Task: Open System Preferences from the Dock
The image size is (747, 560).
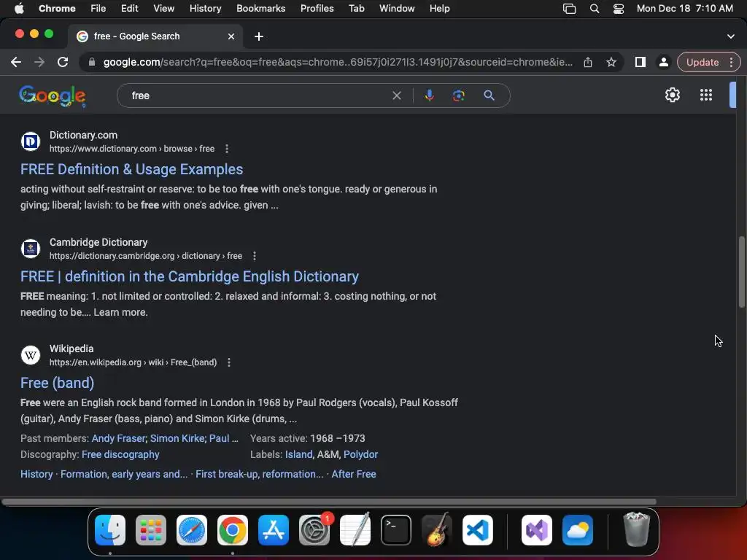Action: click(x=314, y=530)
